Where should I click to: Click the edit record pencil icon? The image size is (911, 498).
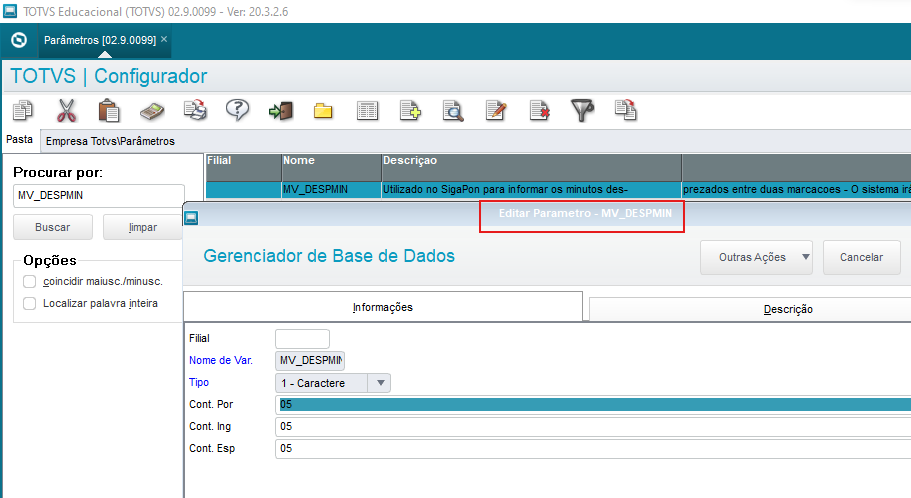[x=496, y=110]
